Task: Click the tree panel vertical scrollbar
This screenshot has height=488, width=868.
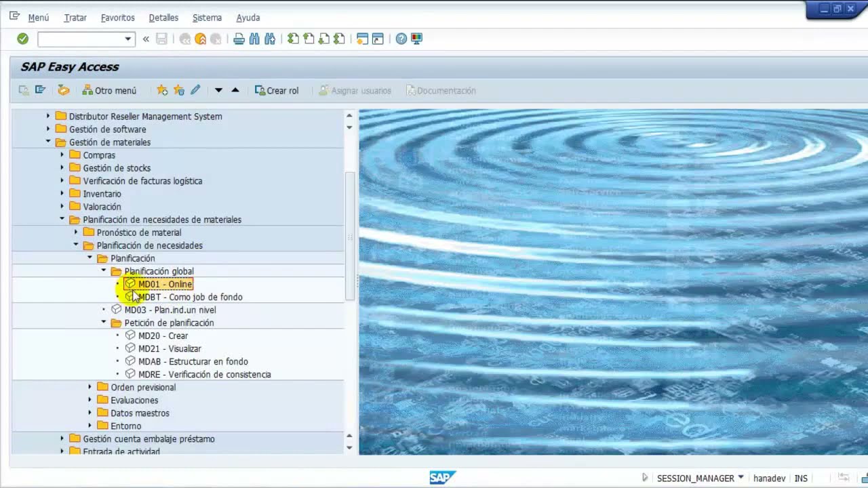Action: click(350, 236)
